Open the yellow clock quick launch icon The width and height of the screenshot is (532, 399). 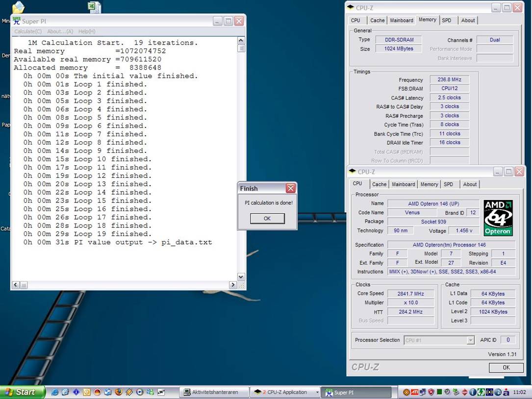pos(87,392)
